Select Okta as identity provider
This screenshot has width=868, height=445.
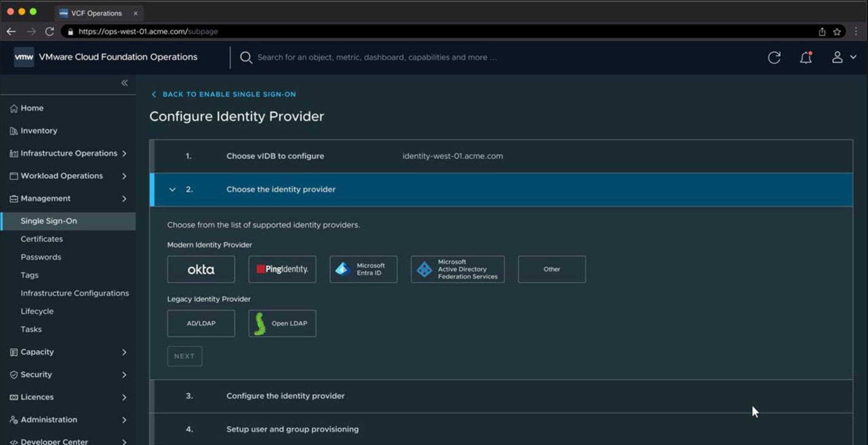[201, 269]
